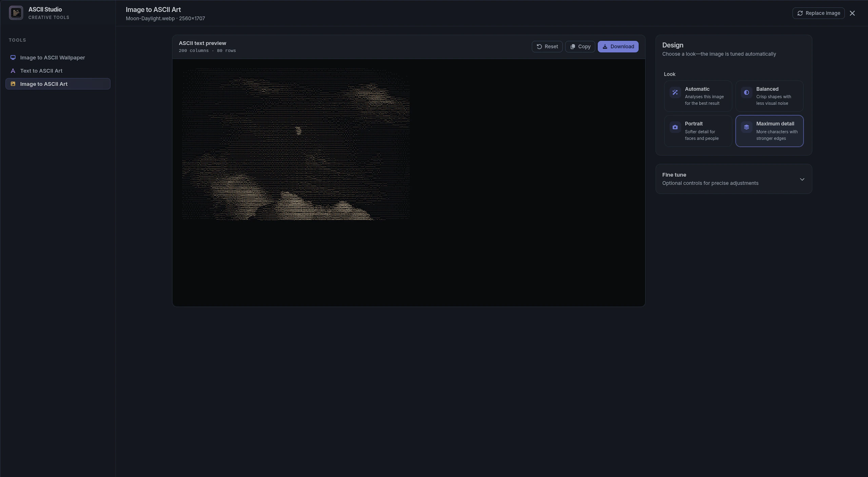The width and height of the screenshot is (868, 477).
Task: Download the ASCII art
Action: 618,46
